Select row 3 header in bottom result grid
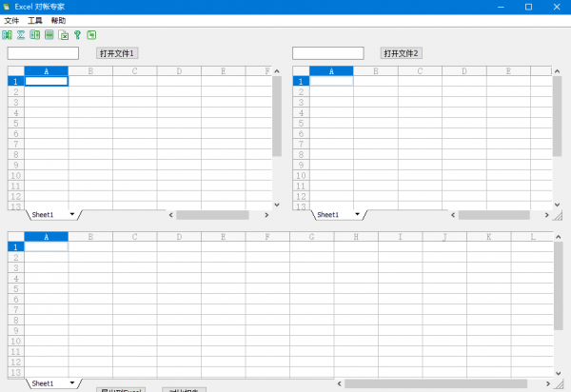Screen dimensions: 571x392 click(16, 268)
